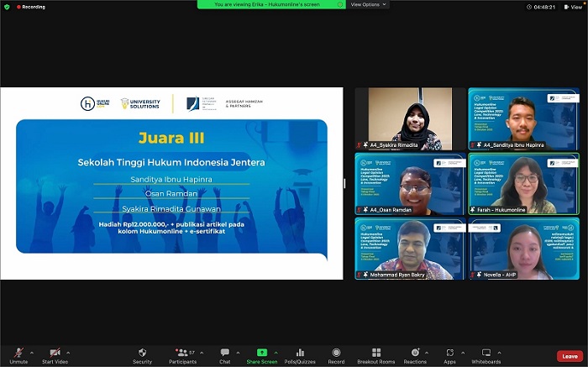
Task: Click the name Syakira Rimadita Gunawan on slide
Action: (x=171, y=209)
